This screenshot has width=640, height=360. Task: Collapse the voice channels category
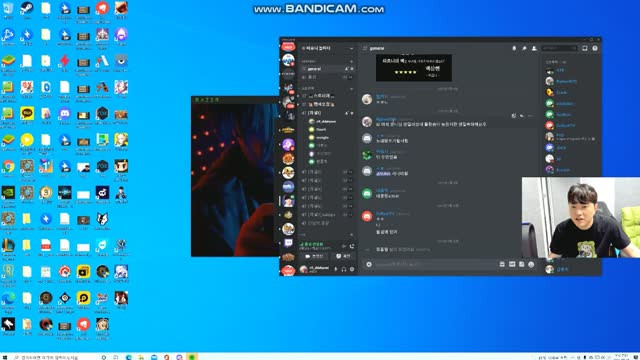(x=308, y=88)
